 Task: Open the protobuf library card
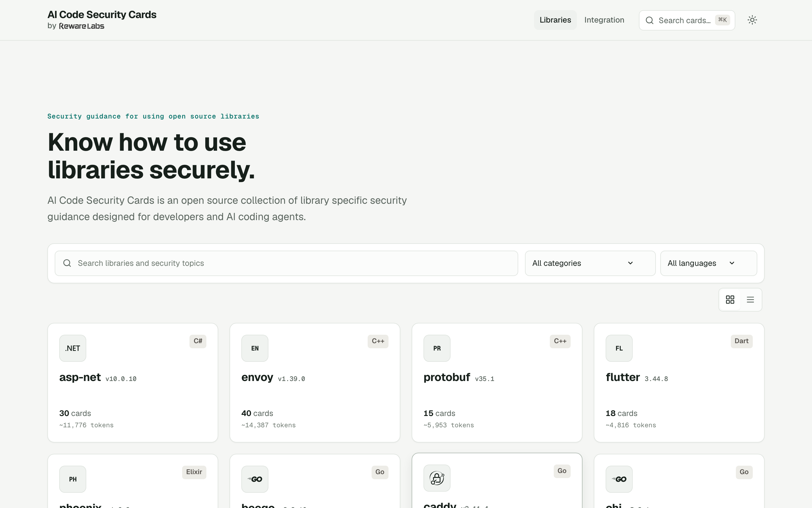[x=497, y=383]
